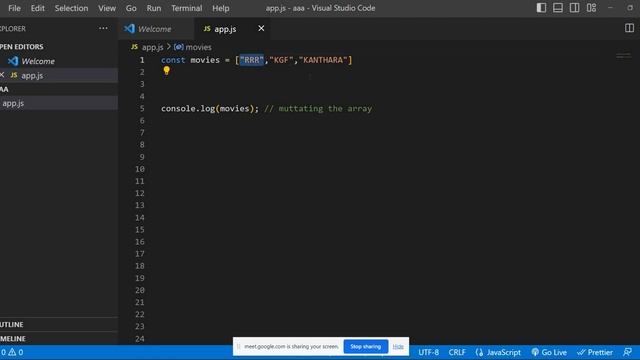This screenshot has height=360, width=640.
Task: Click line number 10 in gutter
Action: tap(140, 169)
